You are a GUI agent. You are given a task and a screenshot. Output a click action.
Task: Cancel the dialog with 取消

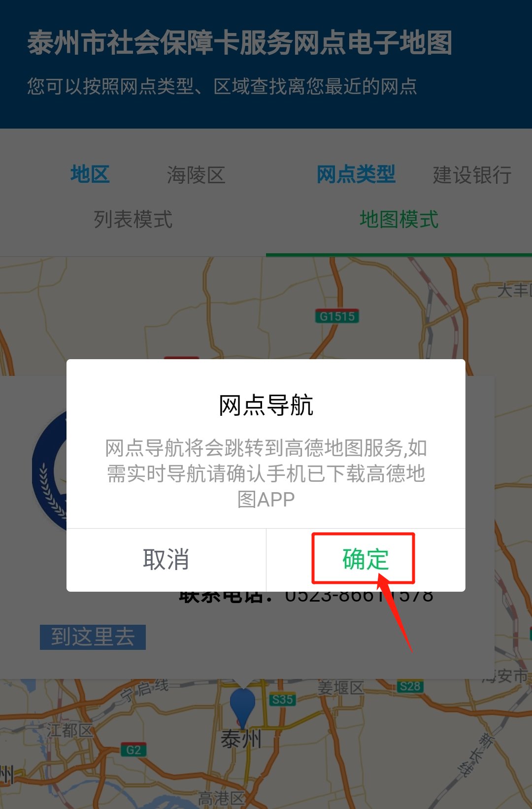(166, 560)
